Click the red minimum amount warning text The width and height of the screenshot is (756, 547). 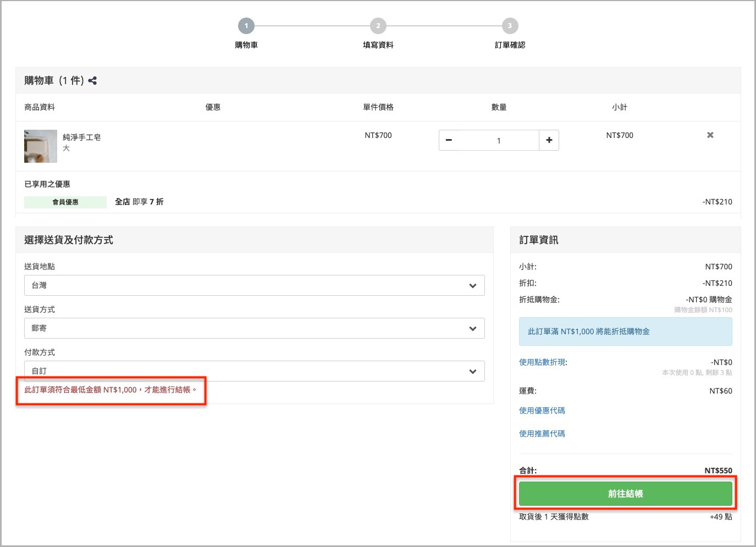(x=111, y=390)
